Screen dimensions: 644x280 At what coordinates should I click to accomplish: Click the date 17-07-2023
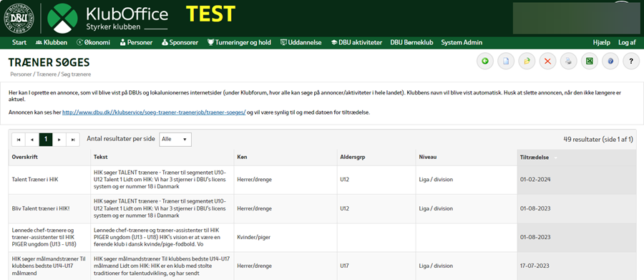pyautogui.click(x=535, y=266)
